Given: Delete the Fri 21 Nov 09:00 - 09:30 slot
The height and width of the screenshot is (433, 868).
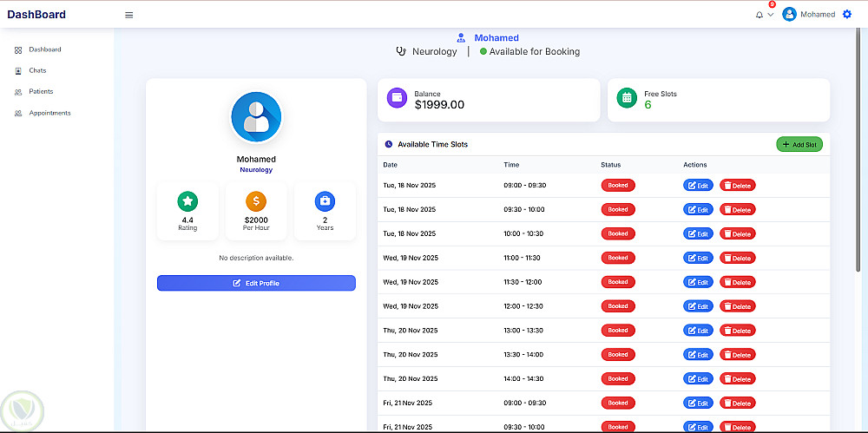Looking at the screenshot, I should pos(737,403).
